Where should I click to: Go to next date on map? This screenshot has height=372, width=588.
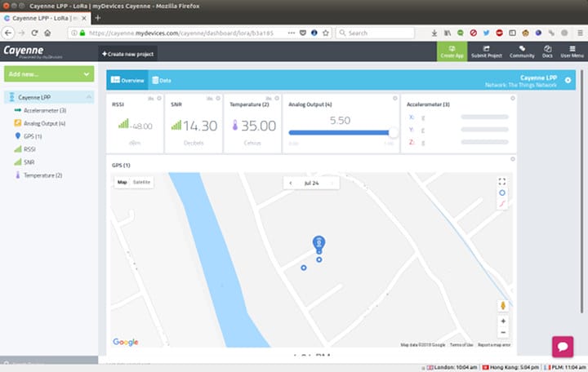[332, 184]
